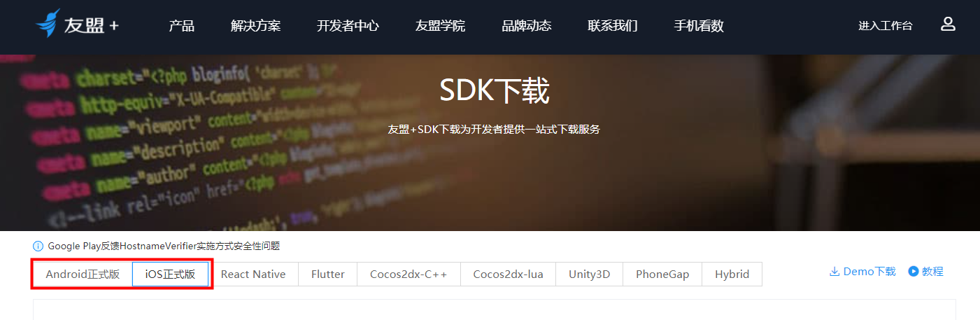Open the user account icon
Screen dimensions: 980x320
coord(948,25)
